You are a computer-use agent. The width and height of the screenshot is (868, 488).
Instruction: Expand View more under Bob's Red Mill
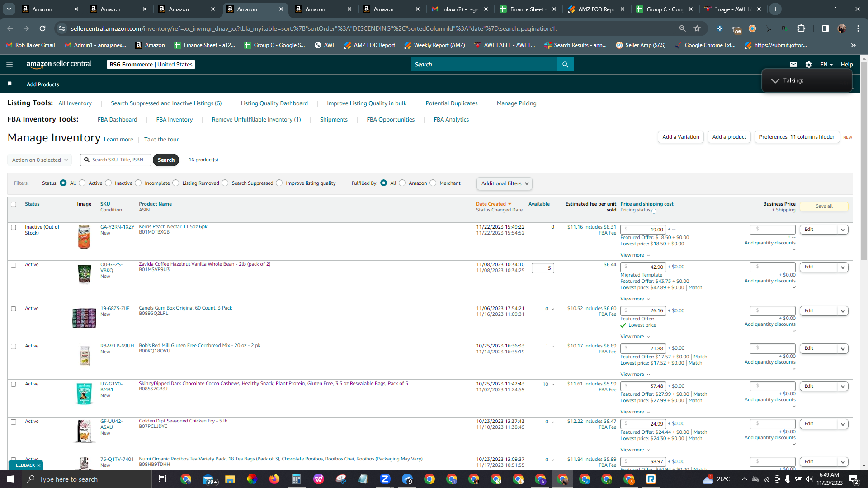635,374
